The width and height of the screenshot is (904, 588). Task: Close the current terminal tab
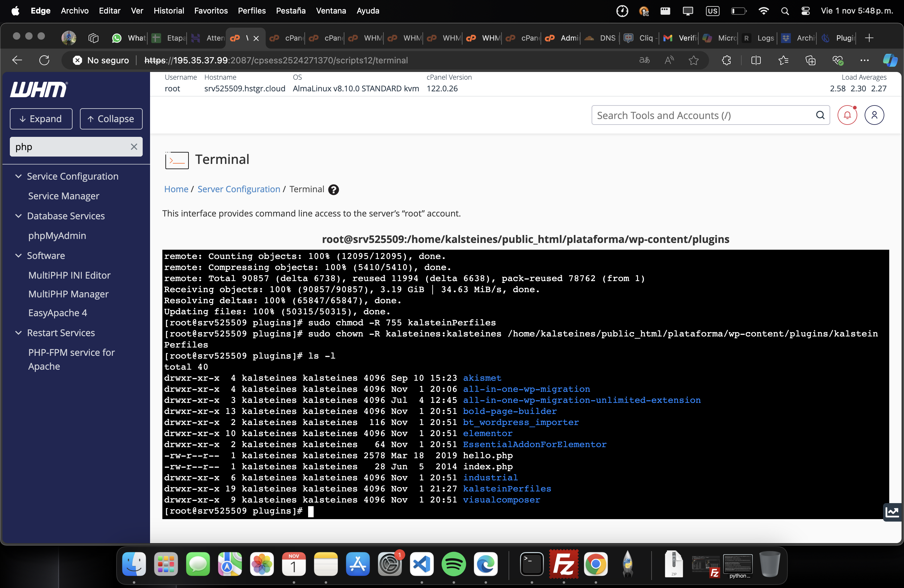pyautogui.click(x=256, y=38)
